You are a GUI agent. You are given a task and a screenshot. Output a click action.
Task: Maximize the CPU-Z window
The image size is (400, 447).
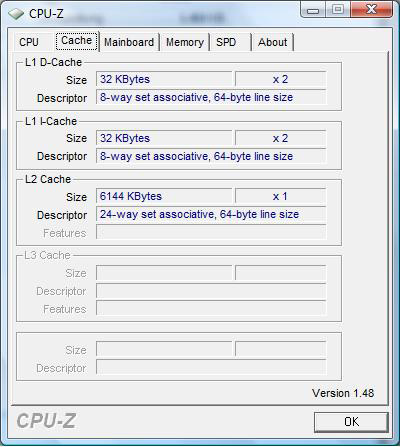(x=338, y=10)
